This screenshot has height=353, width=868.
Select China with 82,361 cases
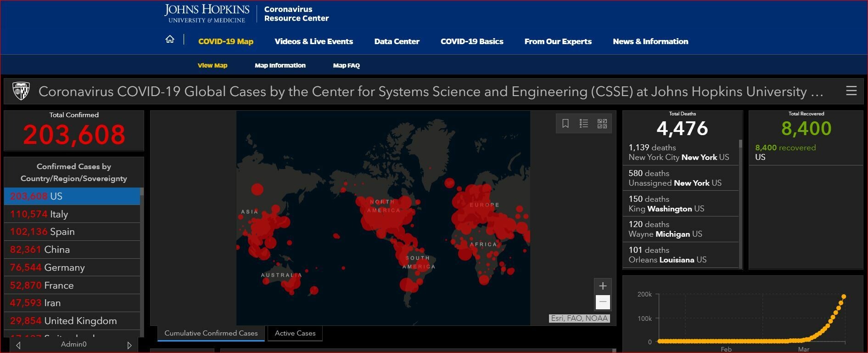[x=72, y=250]
